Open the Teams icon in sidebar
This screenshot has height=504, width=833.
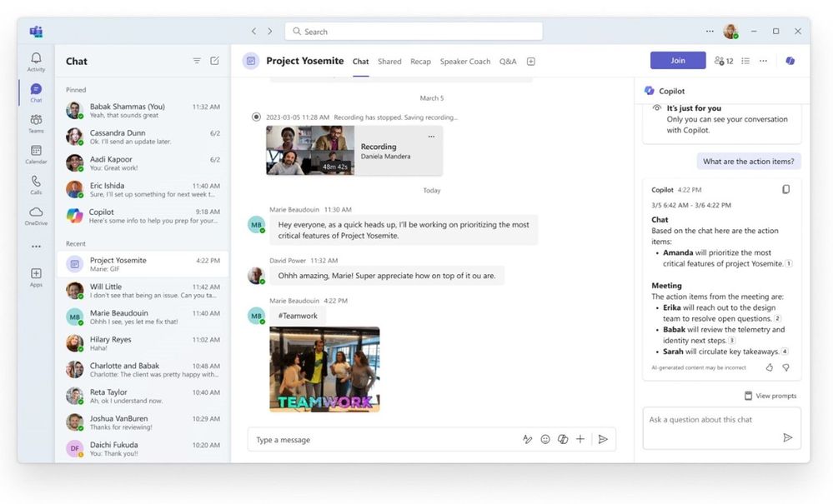pos(36,119)
